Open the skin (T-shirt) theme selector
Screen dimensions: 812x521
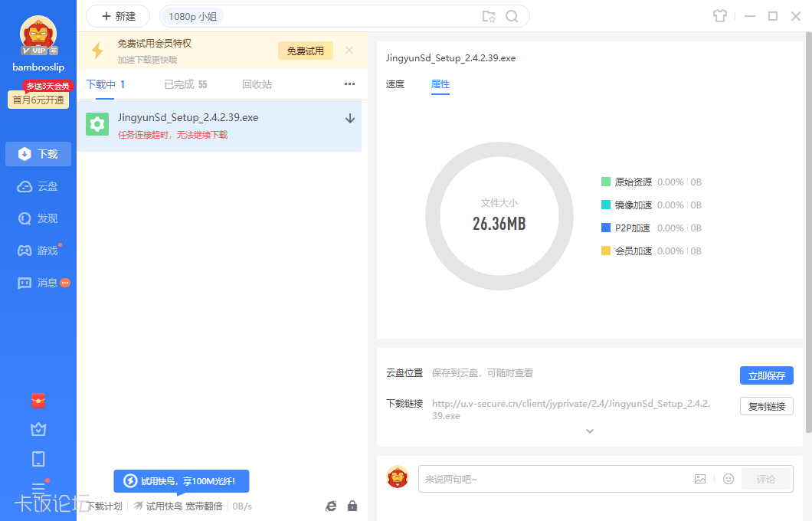[x=719, y=16]
